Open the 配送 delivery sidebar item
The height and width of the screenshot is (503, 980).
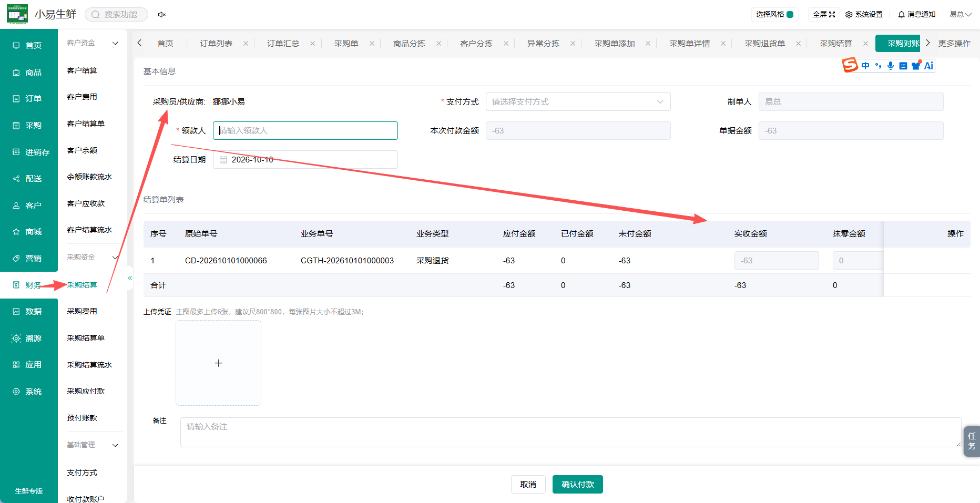[x=28, y=179]
